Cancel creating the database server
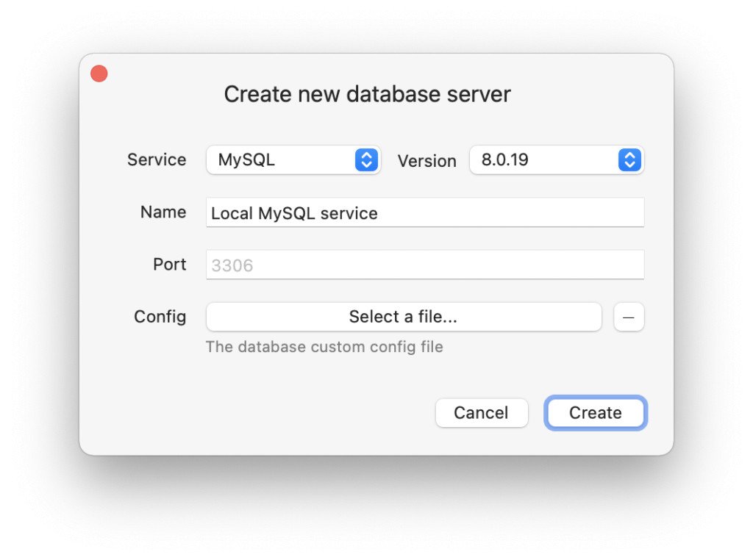753x560 pixels. pyautogui.click(x=482, y=412)
